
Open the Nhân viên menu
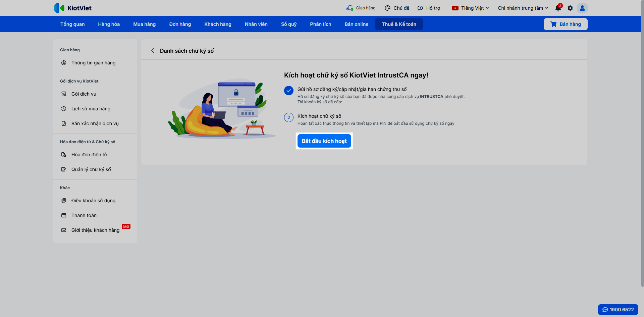pyautogui.click(x=256, y=24)
